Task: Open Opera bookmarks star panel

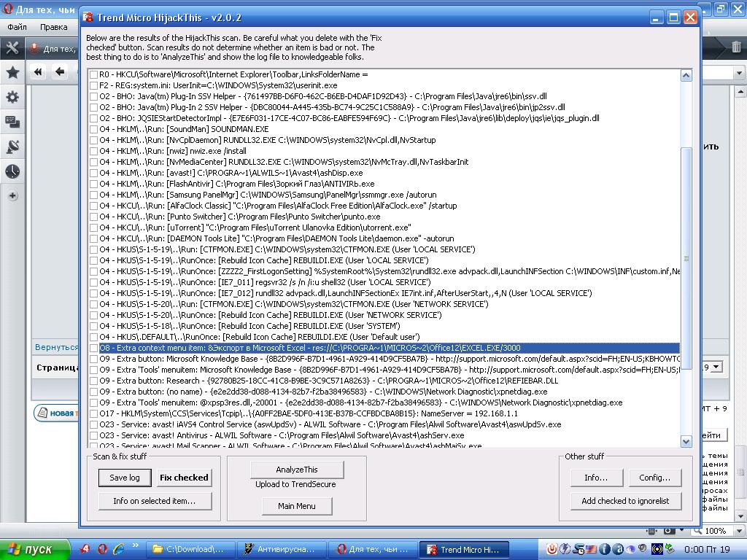Action: (12, 72)
